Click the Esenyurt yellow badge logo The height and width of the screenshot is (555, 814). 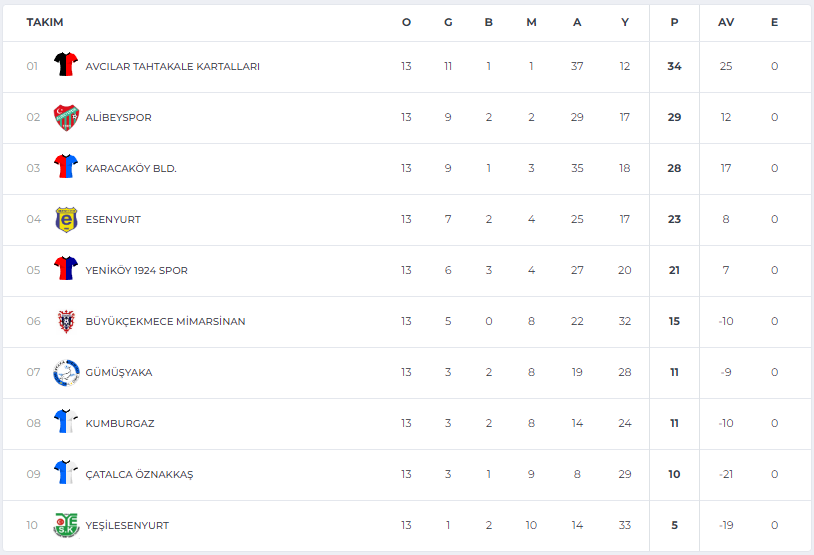coord(66,220)
